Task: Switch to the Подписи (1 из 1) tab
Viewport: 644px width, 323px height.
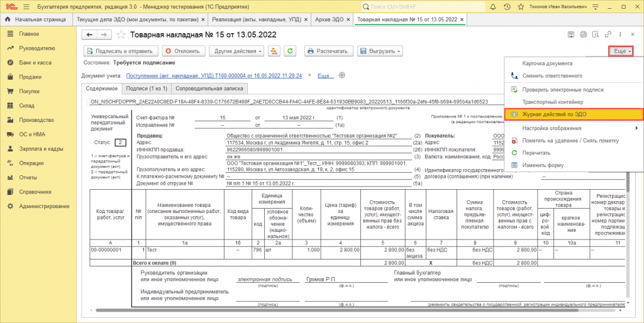Action: (x=147, y=88)
